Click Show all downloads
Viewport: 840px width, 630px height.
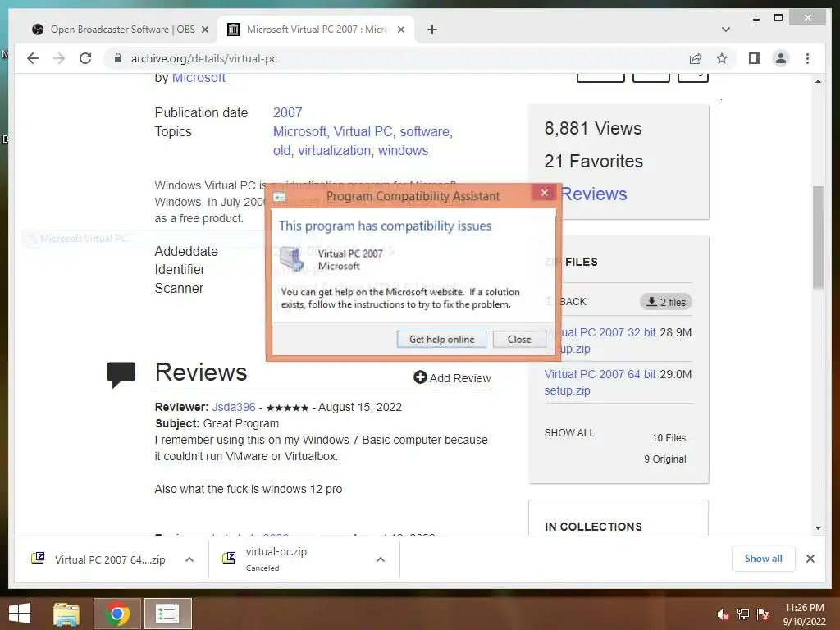[764, 559]
